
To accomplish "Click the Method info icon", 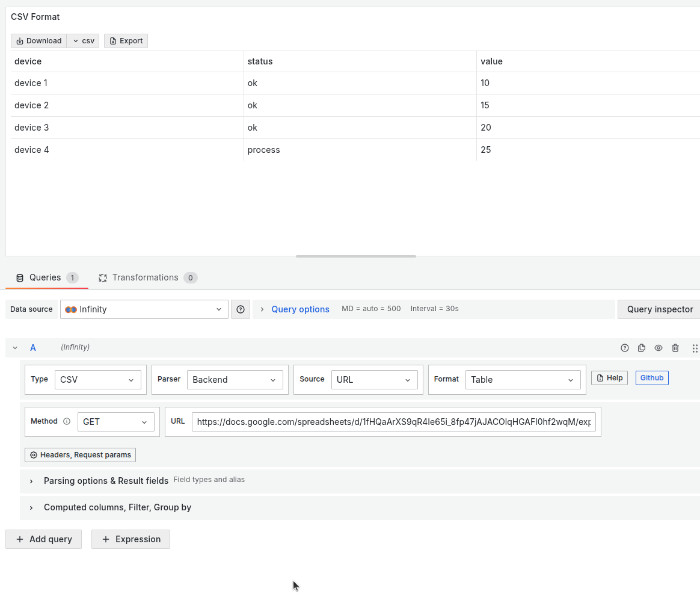I will [66, 421].
